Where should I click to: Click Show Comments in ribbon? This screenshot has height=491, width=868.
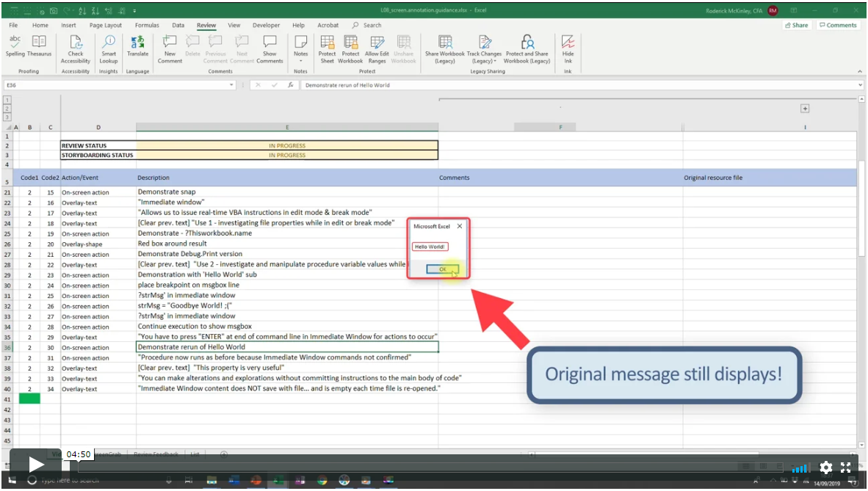270,49
